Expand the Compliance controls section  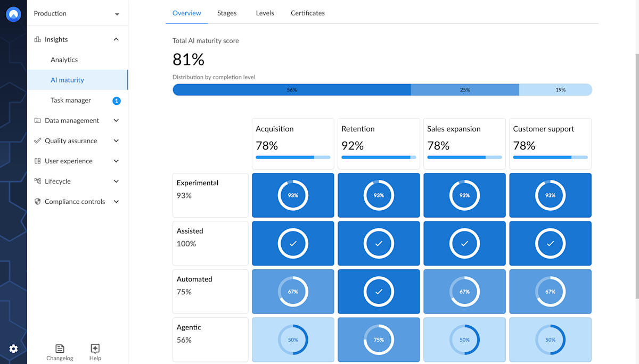(116, 201)
